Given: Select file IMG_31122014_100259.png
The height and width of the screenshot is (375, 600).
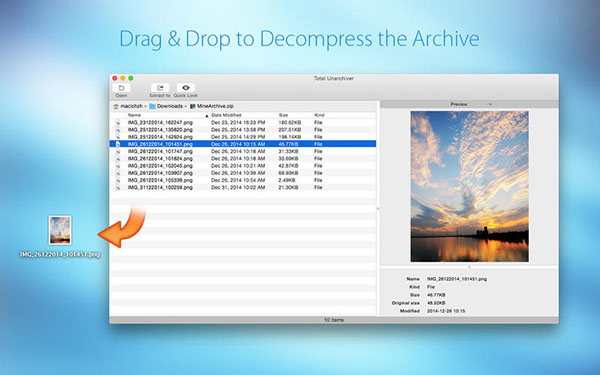Looking at the screenshot, I should point(160,188).
